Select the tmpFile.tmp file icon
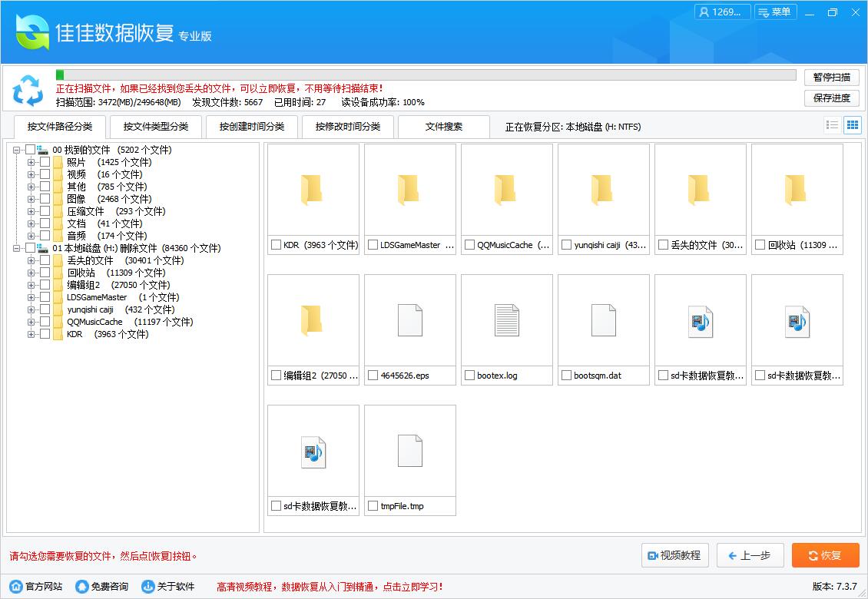Image resolution: width=868 pixels, height=599 pixels. pos(409,452)
